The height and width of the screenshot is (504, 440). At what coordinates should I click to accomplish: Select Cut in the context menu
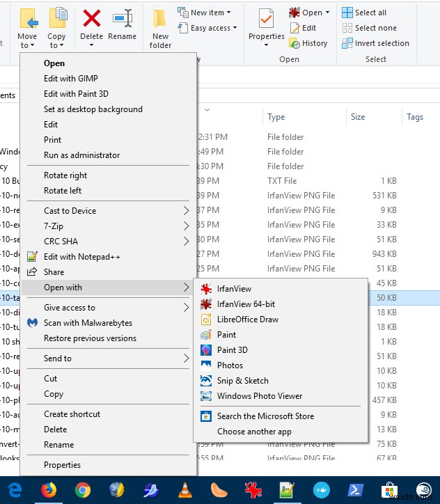coord(109,379)
